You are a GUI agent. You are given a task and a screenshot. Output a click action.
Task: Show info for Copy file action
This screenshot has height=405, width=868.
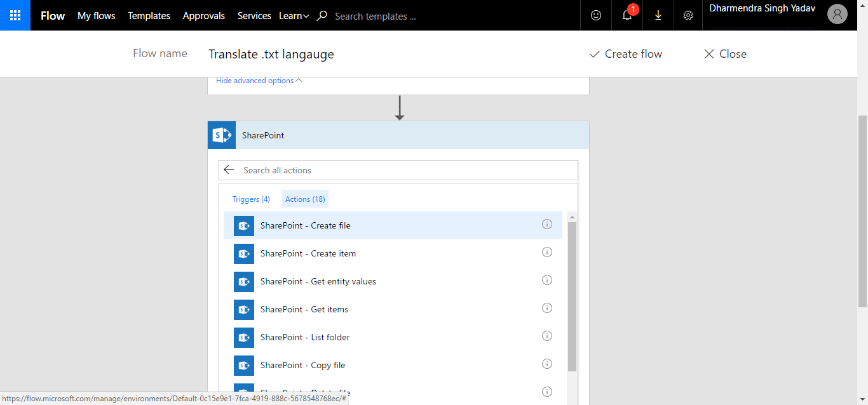[547, 364]
